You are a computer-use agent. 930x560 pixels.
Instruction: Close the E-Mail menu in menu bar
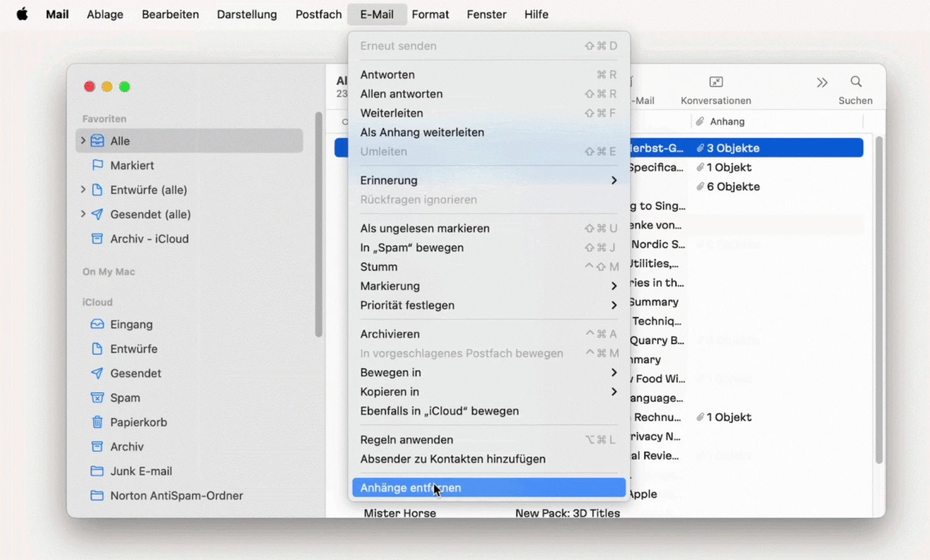tap(377, 14)
